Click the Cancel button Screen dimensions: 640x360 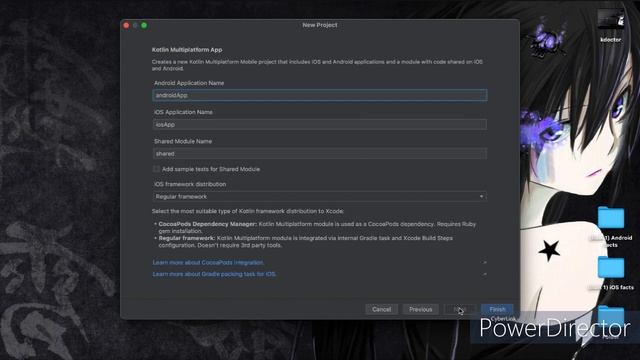click(x=381, y=309)
